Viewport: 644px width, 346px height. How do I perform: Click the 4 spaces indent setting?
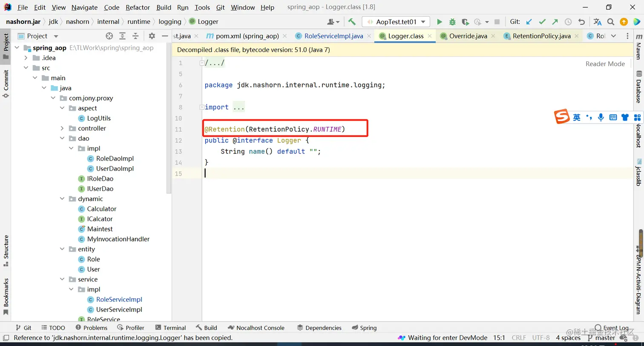[x=568, y=338]
